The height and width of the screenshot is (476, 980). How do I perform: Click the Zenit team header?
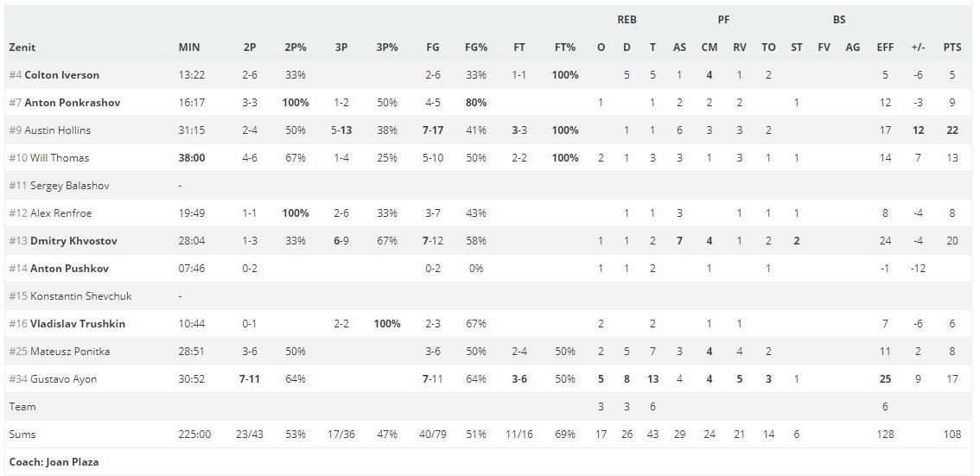point(22,48)
